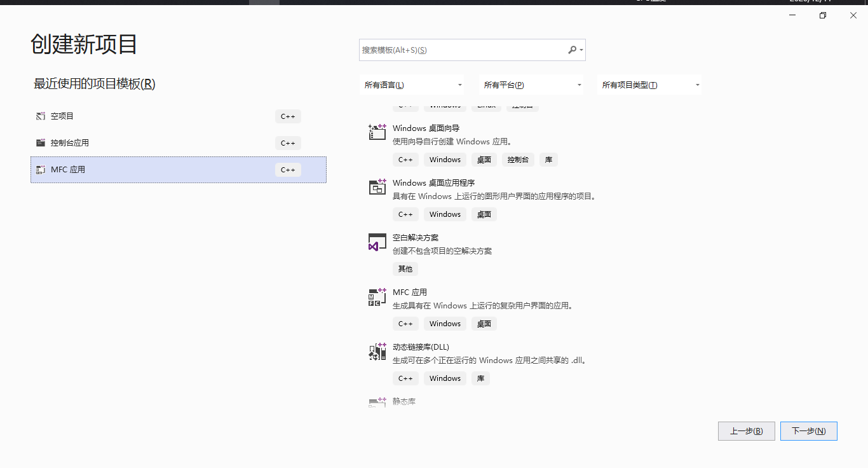Screen dimensions: 868x468
Task: Click the MFC 应用 template icon in list
Action: click(377, 296)
